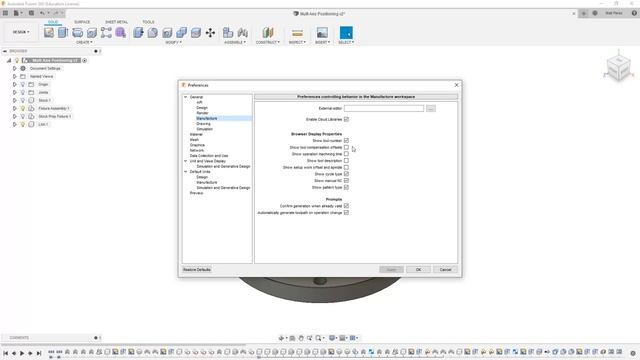Open the Modify dropdown menu
Screen dimensions: 640x360
(x=173, y=42)
